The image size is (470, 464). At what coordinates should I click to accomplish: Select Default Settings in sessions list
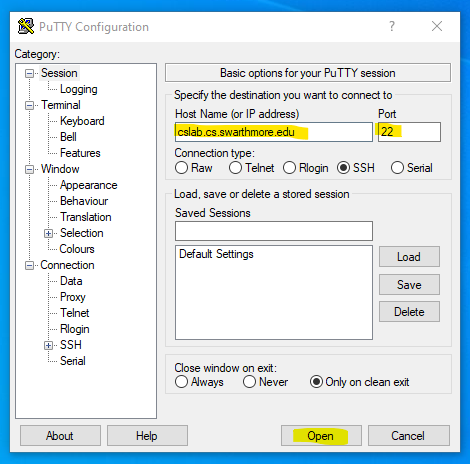(x=216, y=254)
